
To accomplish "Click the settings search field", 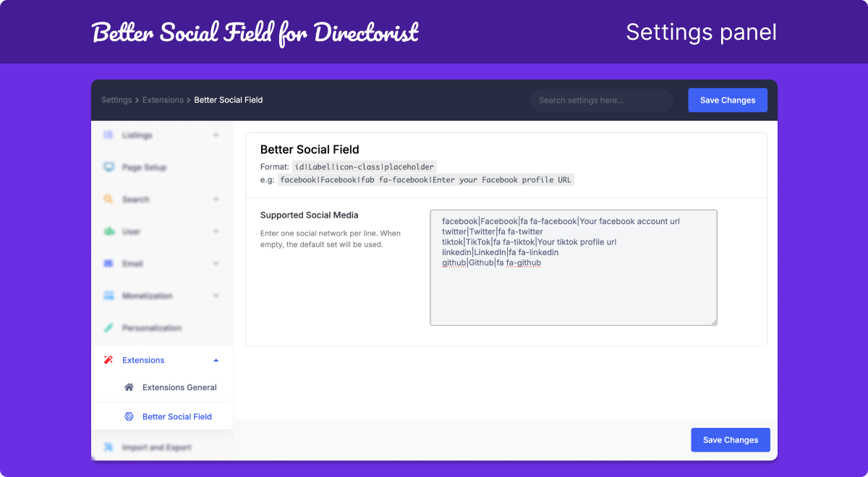I will coord(600,100).
